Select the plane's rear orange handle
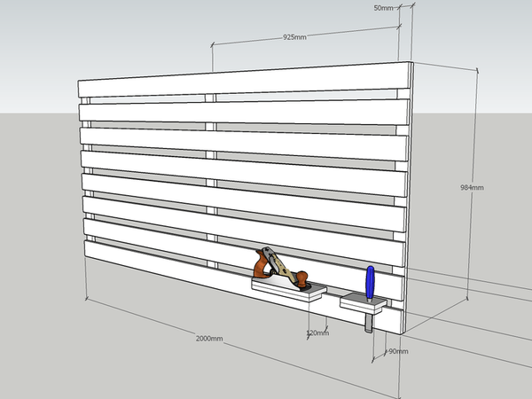Screen dimensions: 532x399 click(261, 262)
